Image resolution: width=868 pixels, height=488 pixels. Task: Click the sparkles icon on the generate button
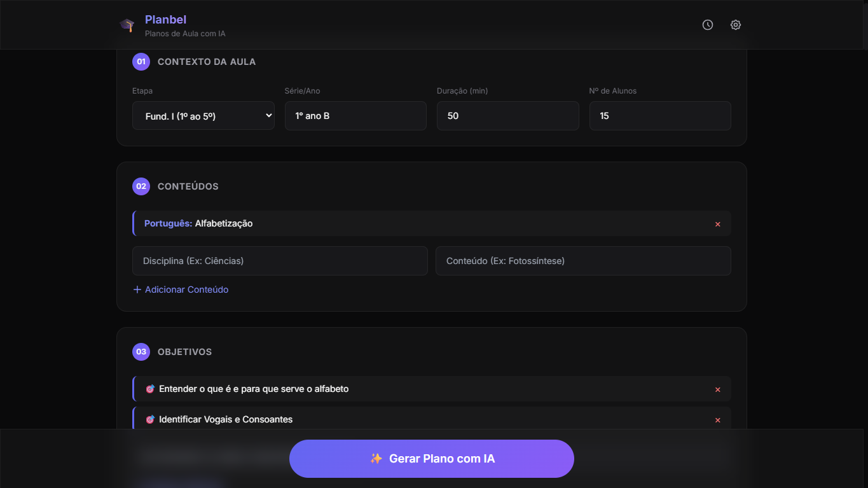pos(375,458)
